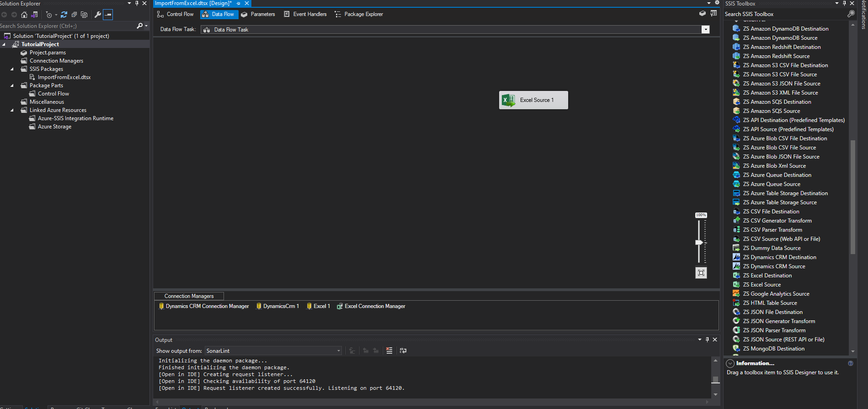868x409 pixels.
Task: Select ZS Excel Source toolbox item
Action: [x=761, y=285]
